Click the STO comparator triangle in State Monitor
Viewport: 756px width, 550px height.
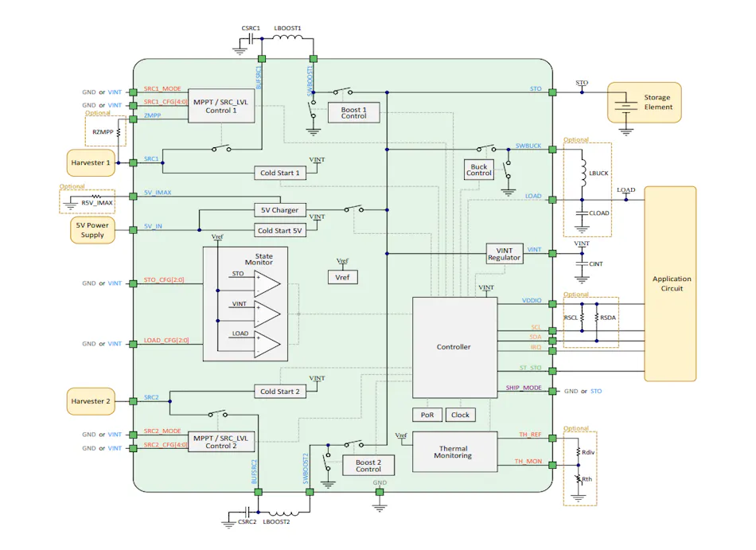267,284
